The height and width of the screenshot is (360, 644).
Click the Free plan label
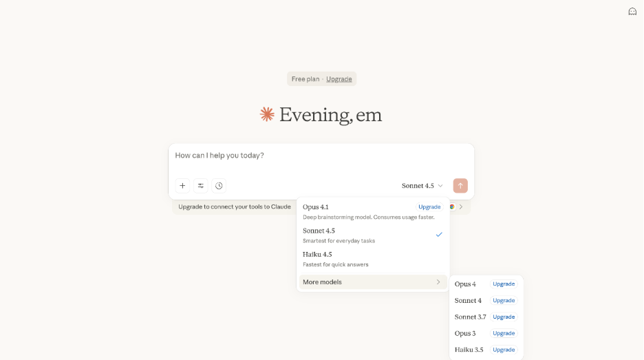(305, 79)
